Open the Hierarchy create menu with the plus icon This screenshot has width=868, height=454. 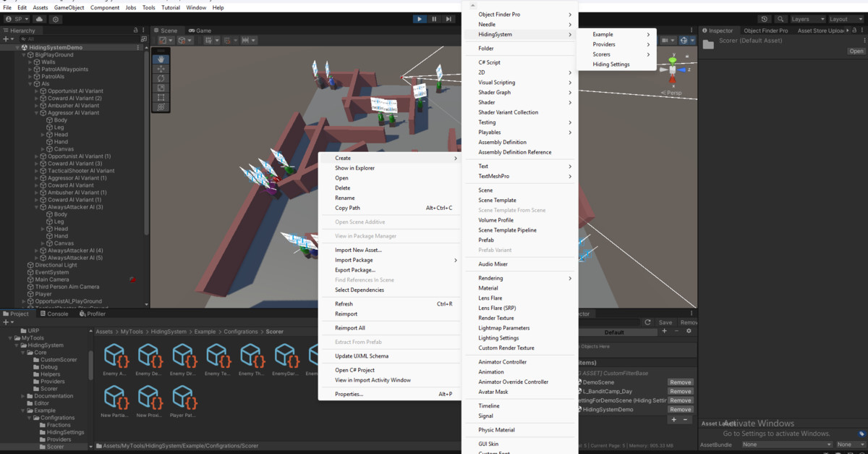click(5, 38)
